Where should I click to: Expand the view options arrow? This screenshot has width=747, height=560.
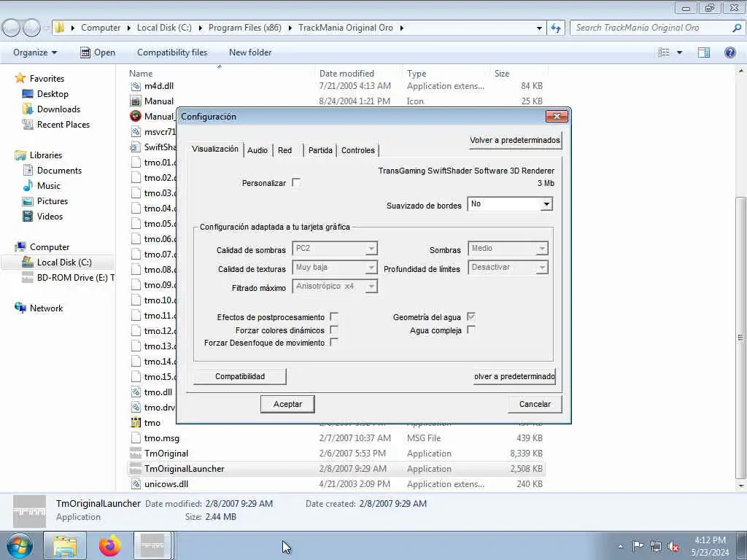point(679,52)
